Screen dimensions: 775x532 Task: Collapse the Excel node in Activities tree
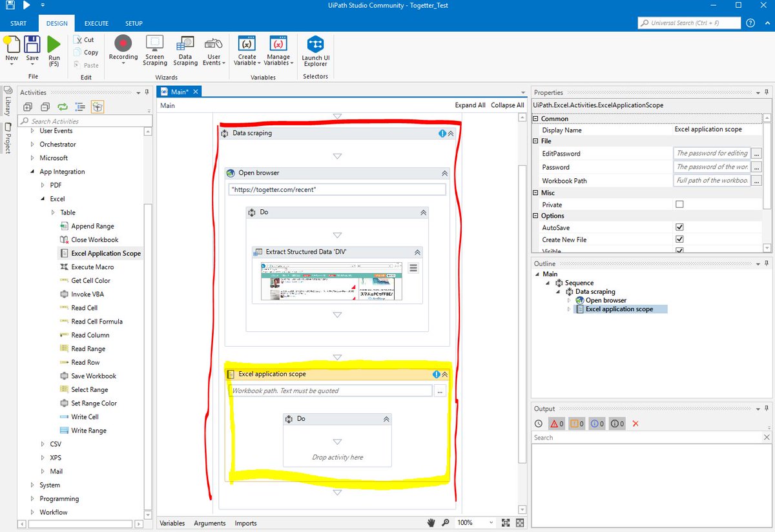(43, 199)
